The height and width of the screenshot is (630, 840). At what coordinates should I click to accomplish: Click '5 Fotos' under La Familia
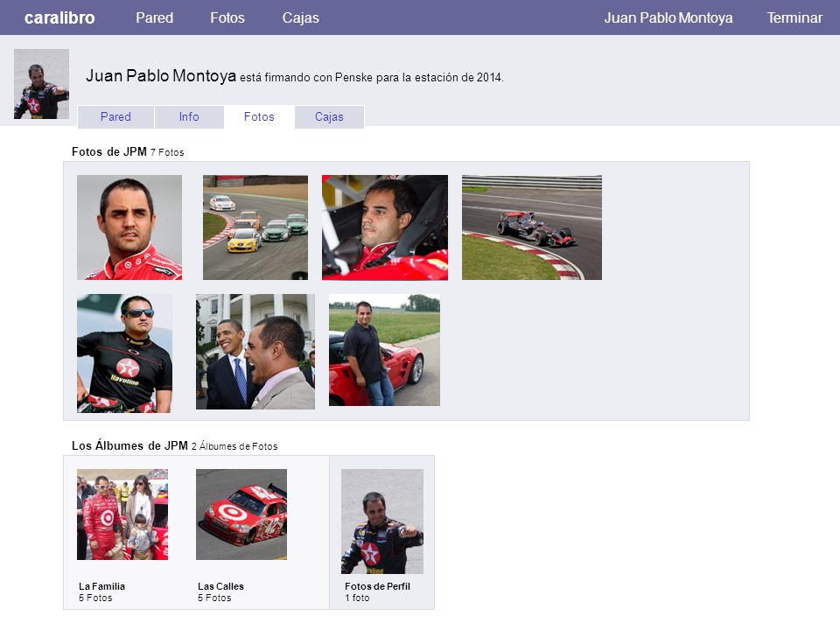[95, 598]
